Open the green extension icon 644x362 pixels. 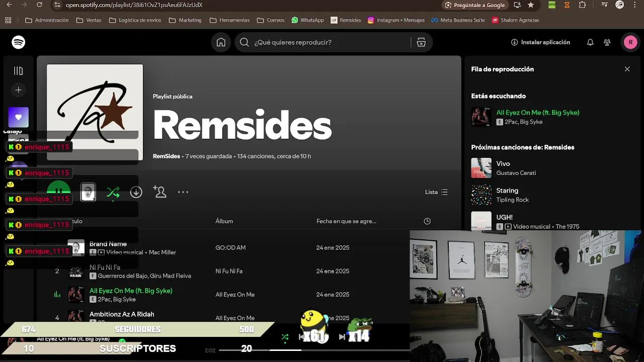point(552,5)
